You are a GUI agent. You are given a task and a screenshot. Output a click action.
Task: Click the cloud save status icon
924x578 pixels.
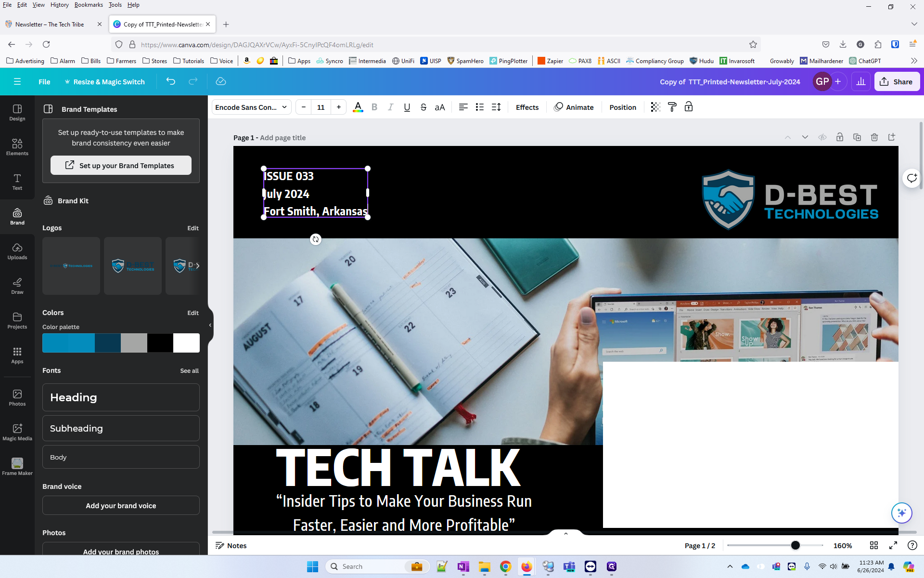click(221, 81)
